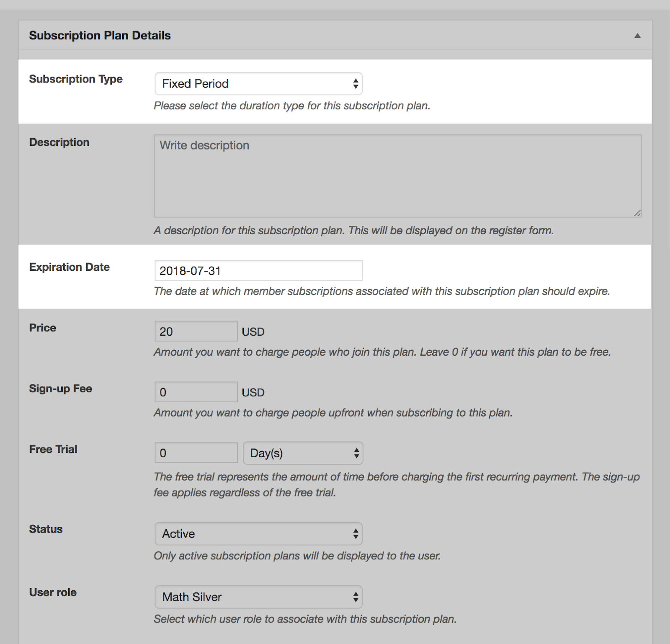Click the Free Trial label
Screen dimensions: 670x644
(x=53, y=449)
